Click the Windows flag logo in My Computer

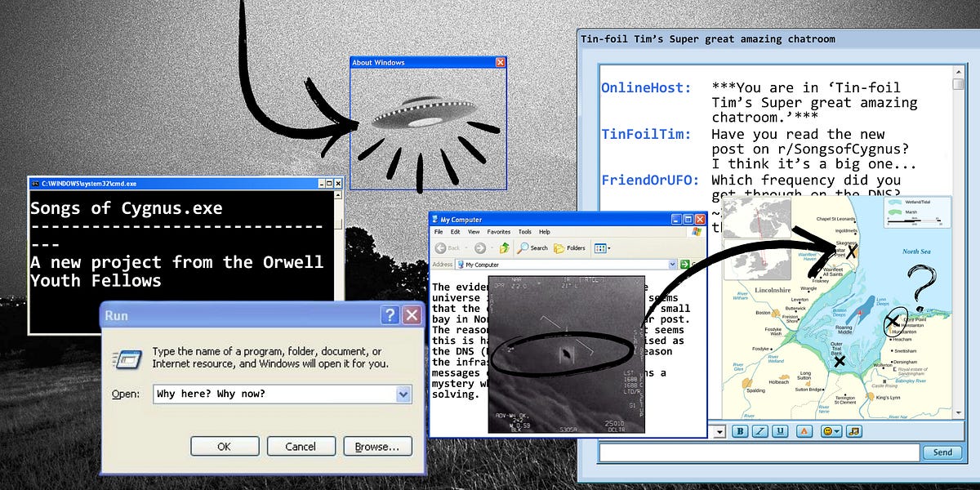point(697,231)
